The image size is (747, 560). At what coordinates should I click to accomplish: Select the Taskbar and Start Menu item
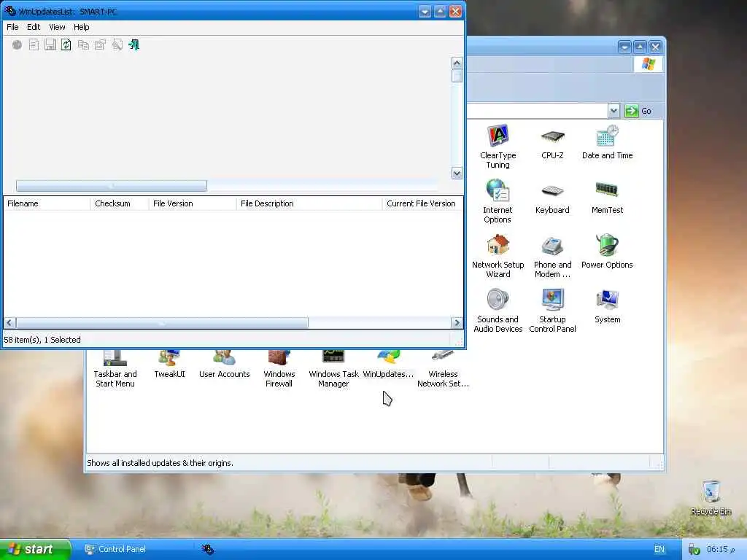pos(115,370)
